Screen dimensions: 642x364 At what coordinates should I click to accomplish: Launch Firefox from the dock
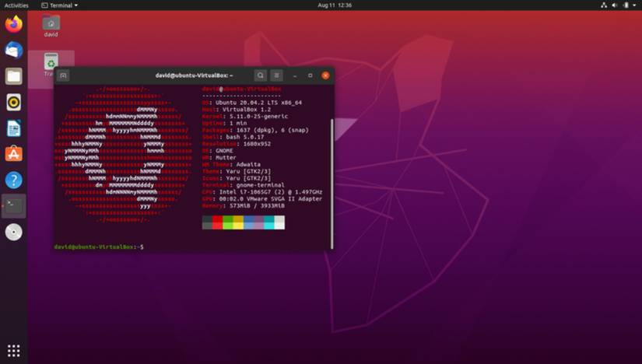click(13, 24)
